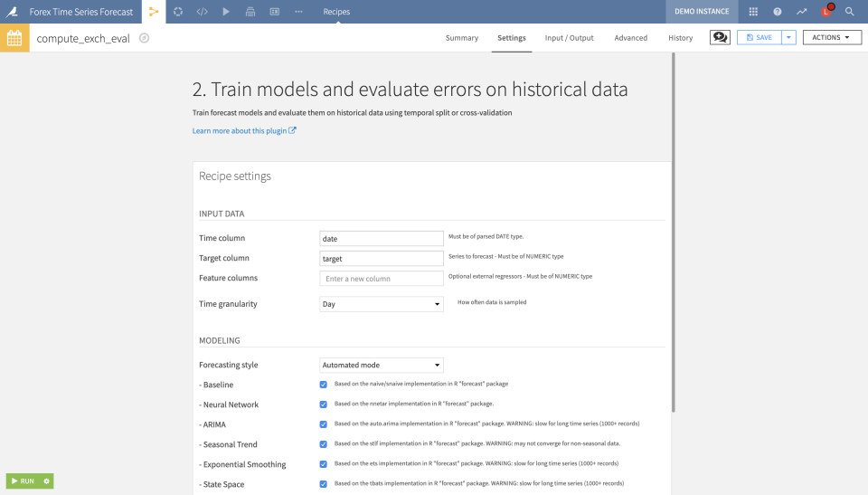Click the run settings gear icon
The height and width of the screenshot is (495, 868).
pos(46,481)
